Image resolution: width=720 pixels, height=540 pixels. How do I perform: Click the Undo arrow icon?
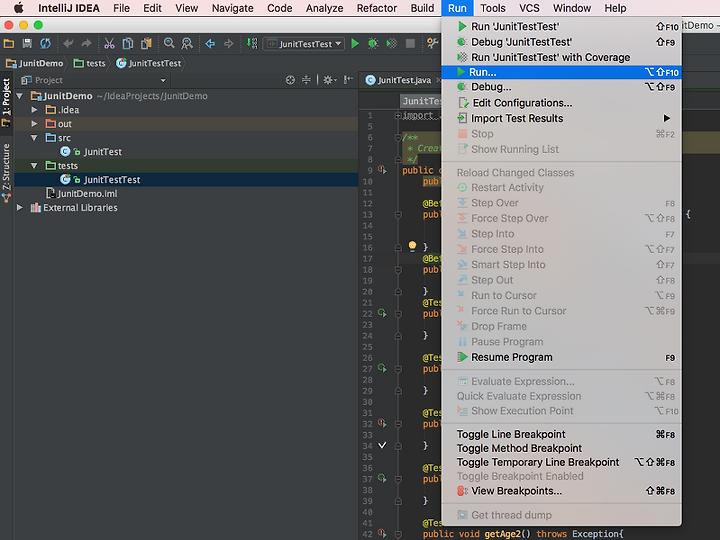[68, 44]
